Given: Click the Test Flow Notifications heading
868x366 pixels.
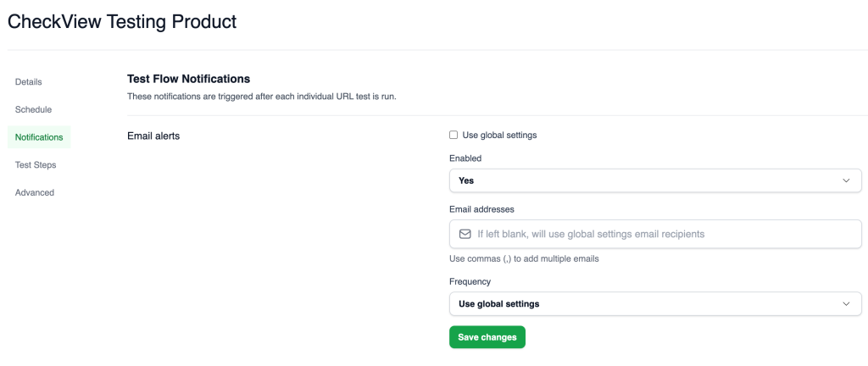Looking at the screenshot, I should [x=189, y=79].
